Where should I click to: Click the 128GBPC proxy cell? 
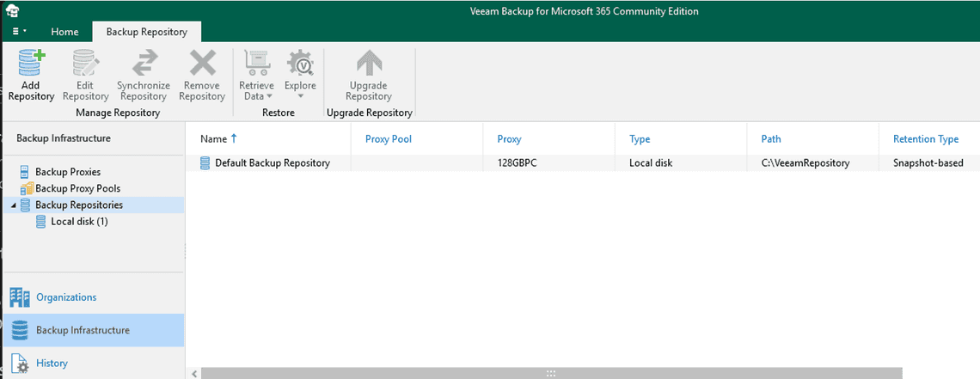click(x=517, y=163)
